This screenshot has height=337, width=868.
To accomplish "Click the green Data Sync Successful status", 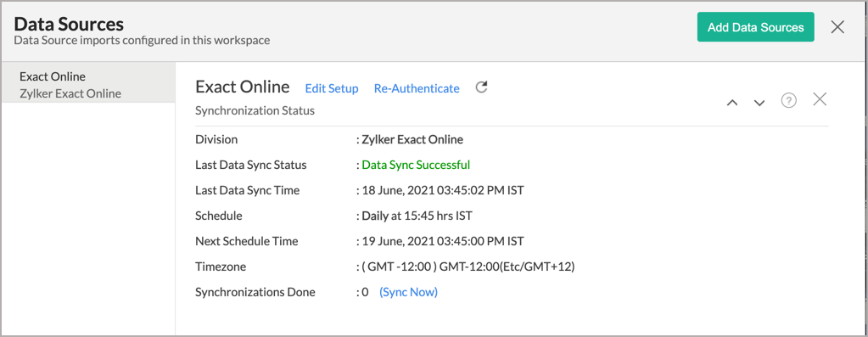I will point(416,165).
